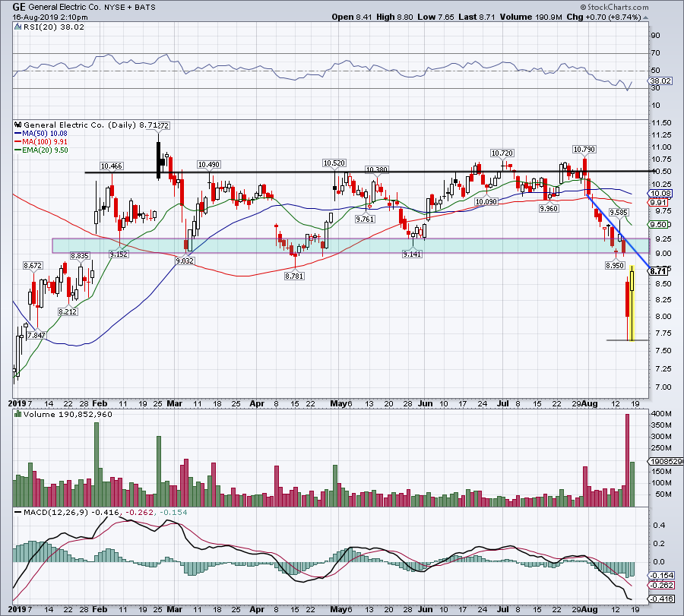684x616 pixels.
Task: Click the 9.91 MA(100) axis tag
Action: coord(658,203)
